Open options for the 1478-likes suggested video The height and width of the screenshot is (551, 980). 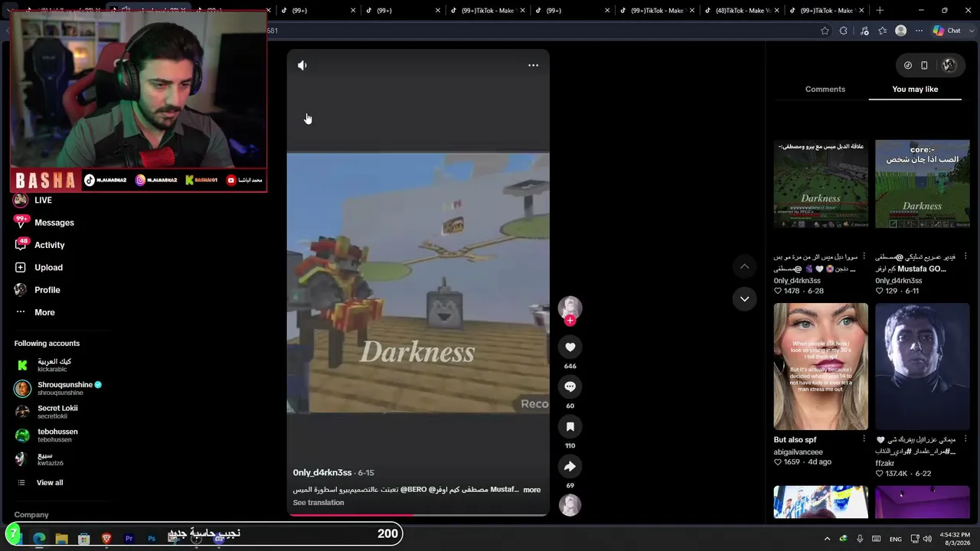pos(864,256)
